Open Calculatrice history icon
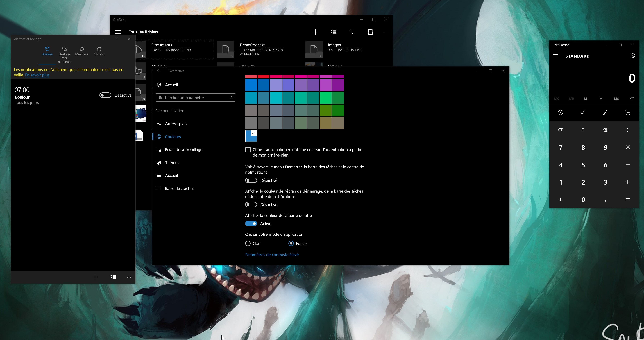 633,56
